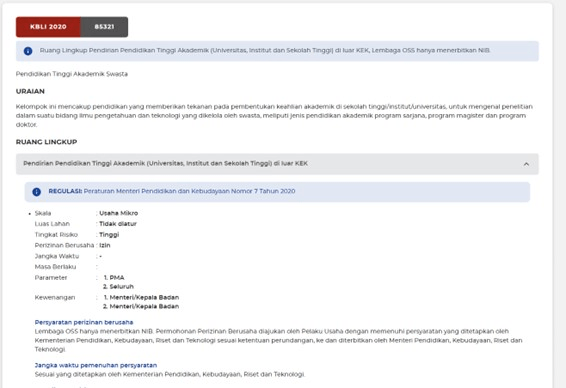The width and height of the screenshot is (566, 388).
Task: Click the 1. PMA parameter
Action: point(114,278)
